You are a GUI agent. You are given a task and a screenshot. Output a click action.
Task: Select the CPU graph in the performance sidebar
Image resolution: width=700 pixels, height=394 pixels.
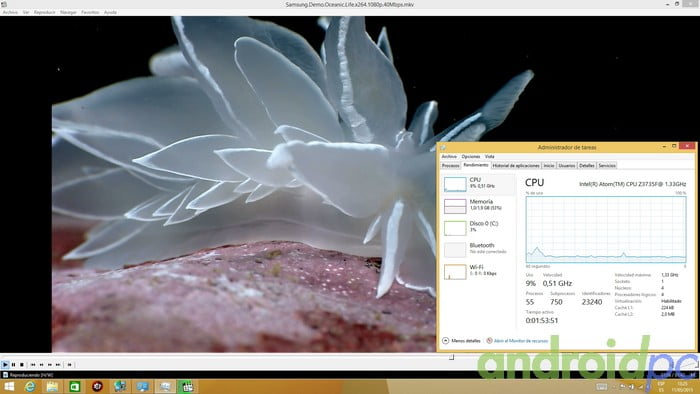click(x=479, y=184)
